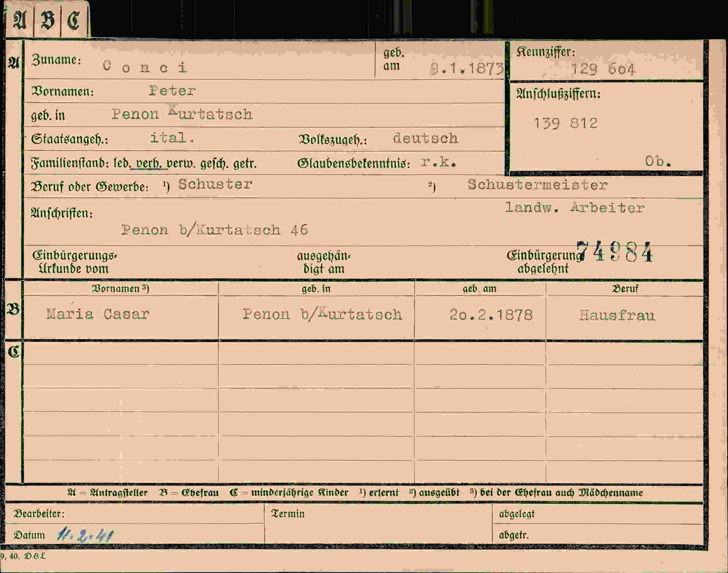Select birthplace 'Penon Kurtatsch'
728x573 pixels.
pos(182,114)
